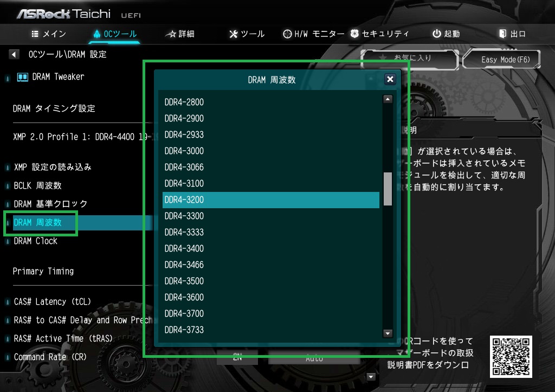
Task: Click the OCツール rocket icon
Action: (x=96, y=34)
